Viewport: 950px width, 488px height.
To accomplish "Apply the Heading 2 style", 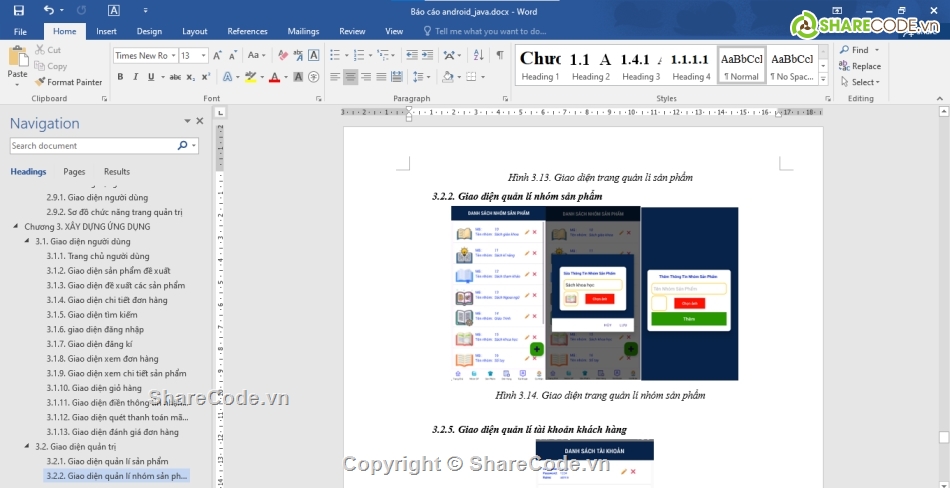I will (x=590, y=66).
